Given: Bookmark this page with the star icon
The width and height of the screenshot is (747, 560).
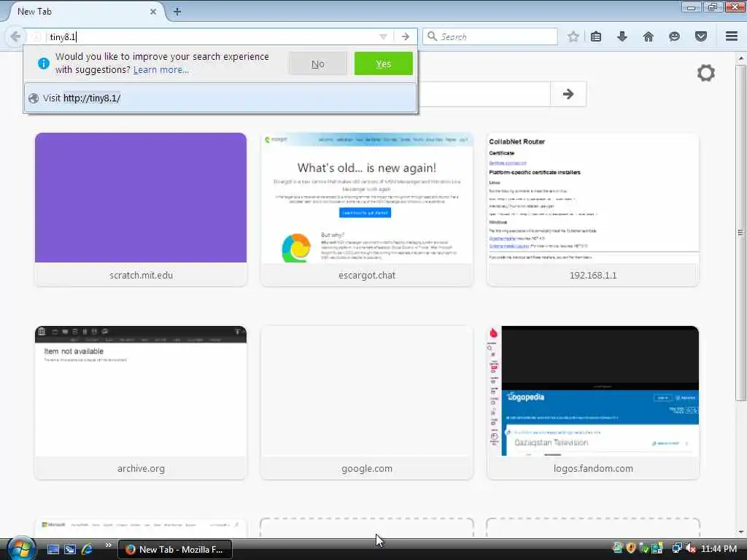Looking at the screenshot, I should 573,36.
